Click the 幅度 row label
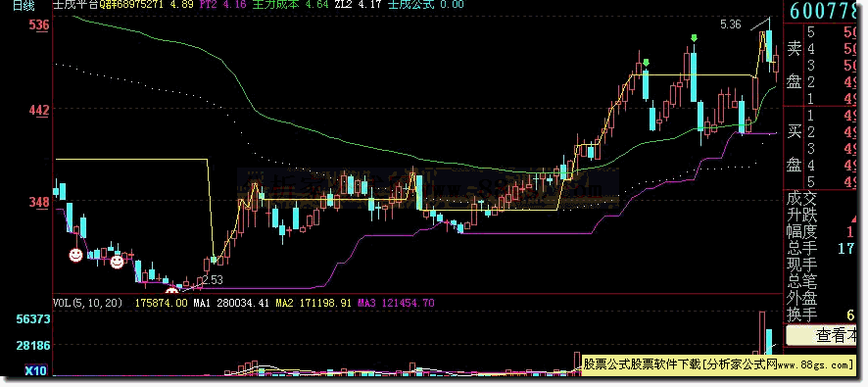 point(802,231)
